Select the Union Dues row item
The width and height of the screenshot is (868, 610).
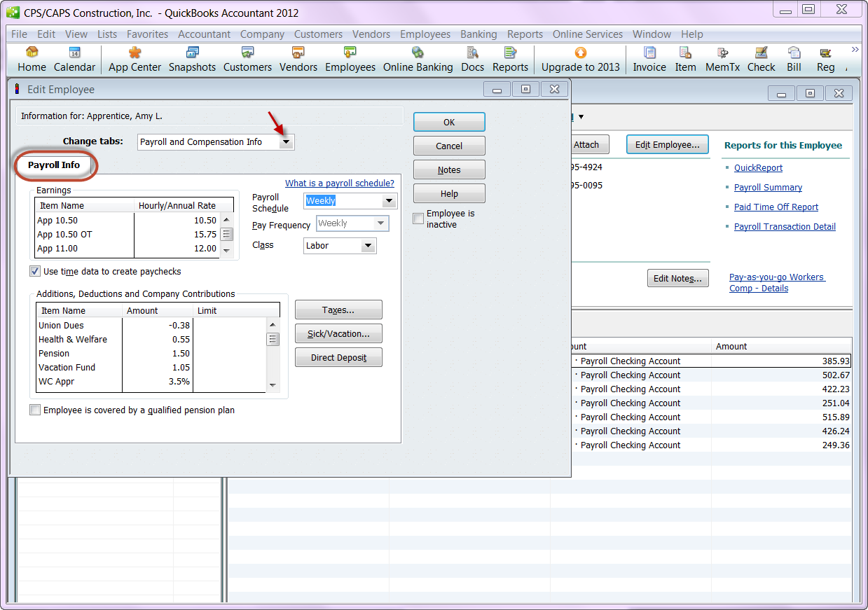click(61, 326)
